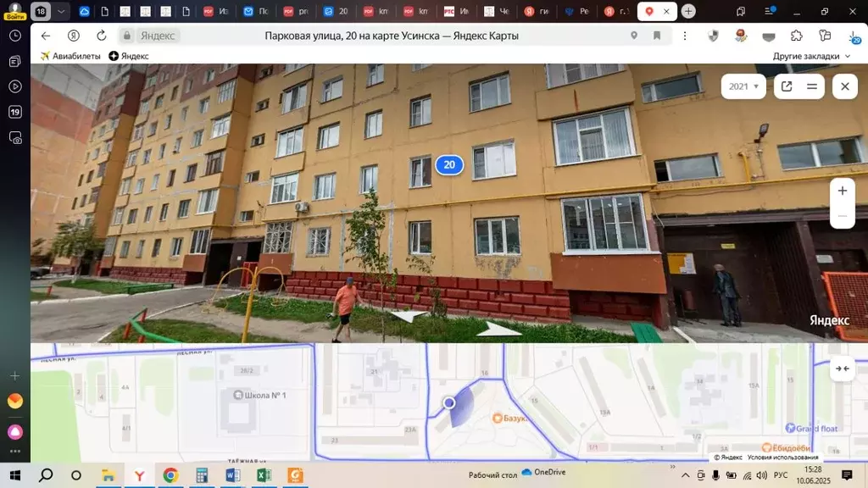Open the browser menu at top right

(x=769, y=11)
